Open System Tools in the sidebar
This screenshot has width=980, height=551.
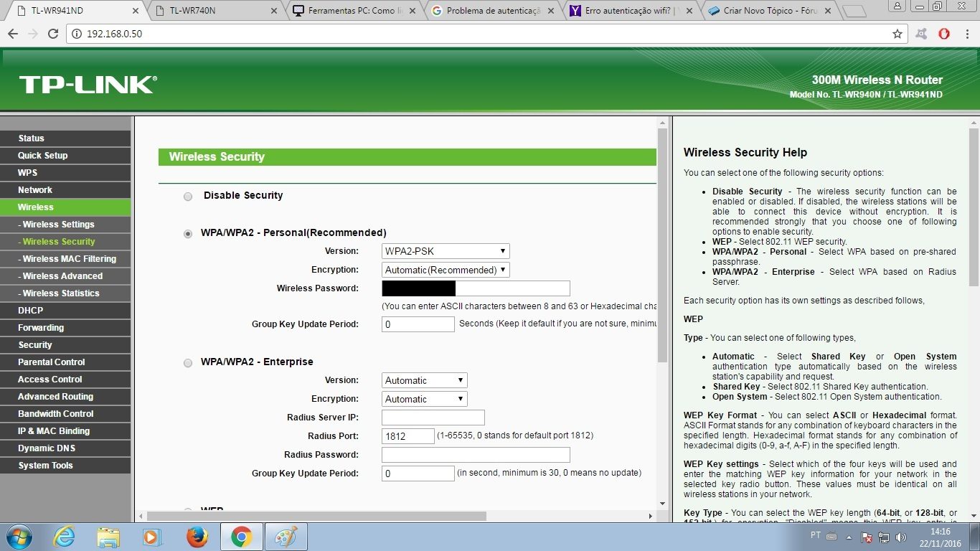[65, 466]
